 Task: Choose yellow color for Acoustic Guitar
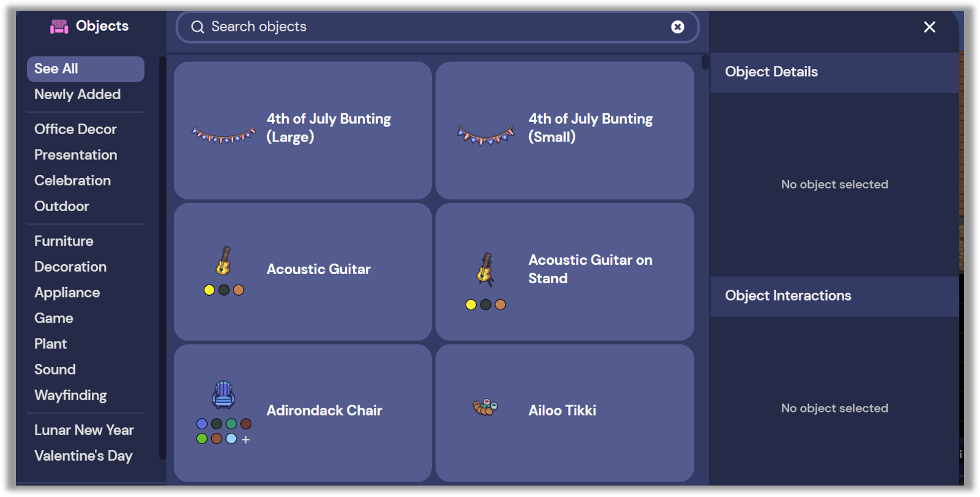[x=209, y=290]
